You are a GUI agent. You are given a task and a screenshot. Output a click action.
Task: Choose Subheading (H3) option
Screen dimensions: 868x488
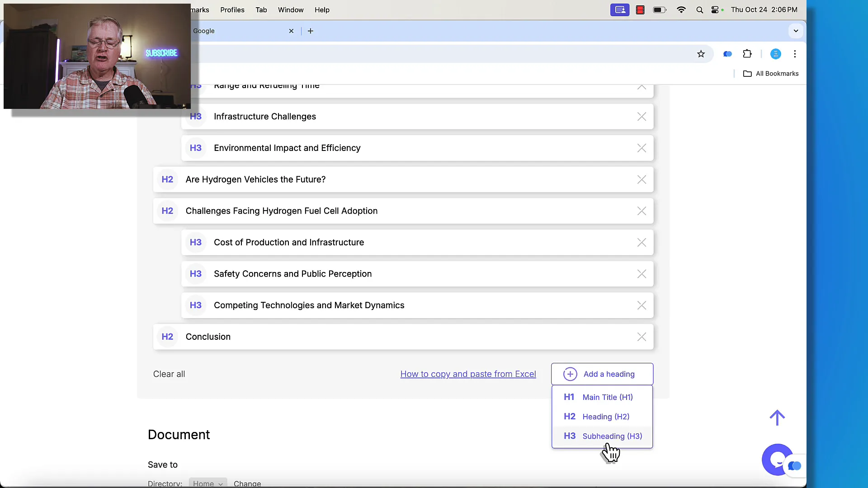coord(602,436)
